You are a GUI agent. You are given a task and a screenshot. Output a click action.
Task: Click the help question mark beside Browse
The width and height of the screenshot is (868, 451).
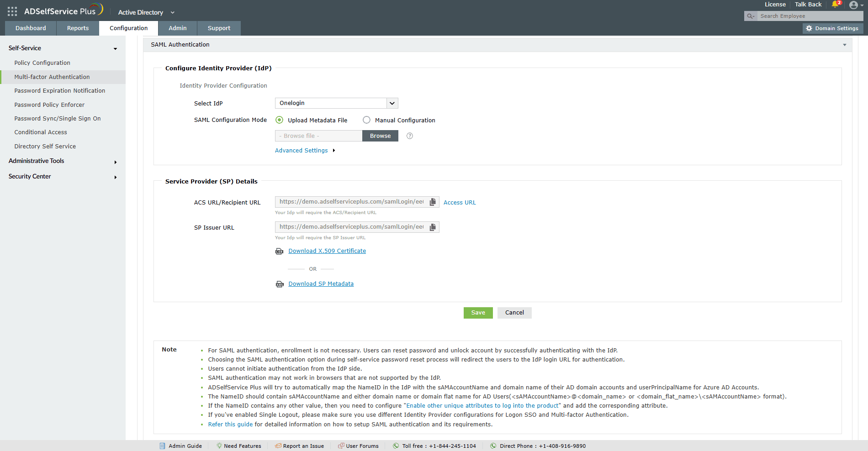410,136
